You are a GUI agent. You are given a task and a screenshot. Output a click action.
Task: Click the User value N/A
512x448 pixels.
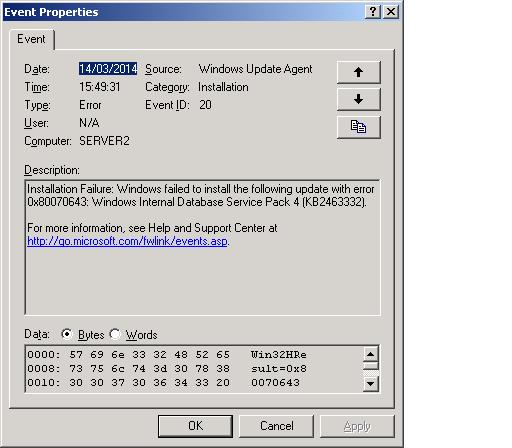click(89, 123)
